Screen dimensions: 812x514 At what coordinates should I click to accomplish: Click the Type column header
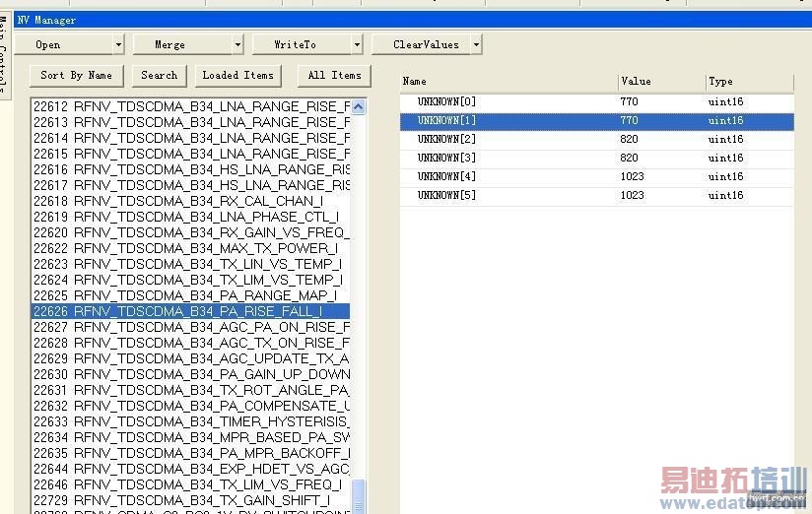click(750, 82)
